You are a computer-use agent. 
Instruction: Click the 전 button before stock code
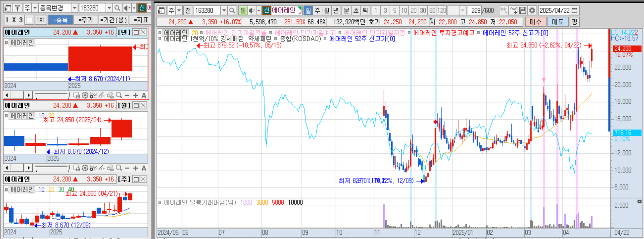188,11
